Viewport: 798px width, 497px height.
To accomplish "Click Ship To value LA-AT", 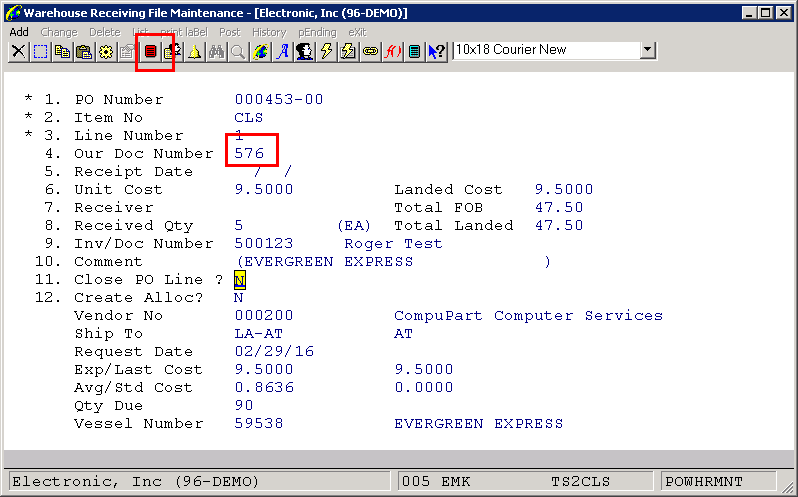I will click(x=259, y=334).
